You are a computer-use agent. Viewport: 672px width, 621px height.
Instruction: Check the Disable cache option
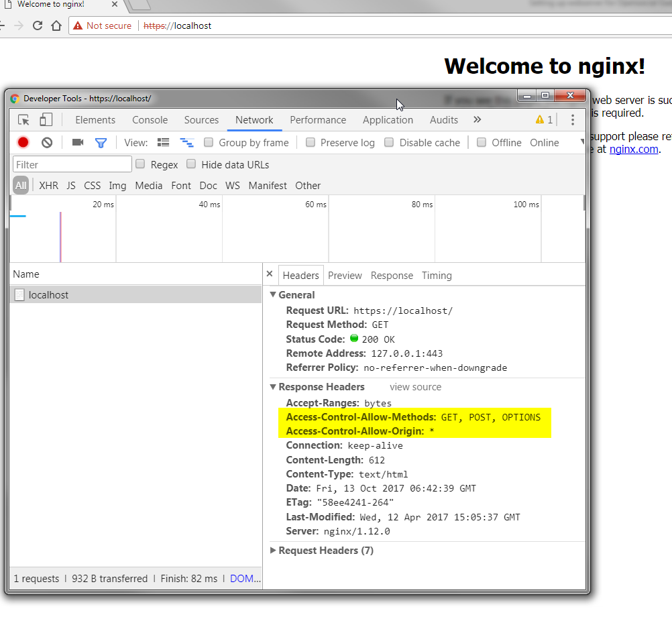coord(389,142)
